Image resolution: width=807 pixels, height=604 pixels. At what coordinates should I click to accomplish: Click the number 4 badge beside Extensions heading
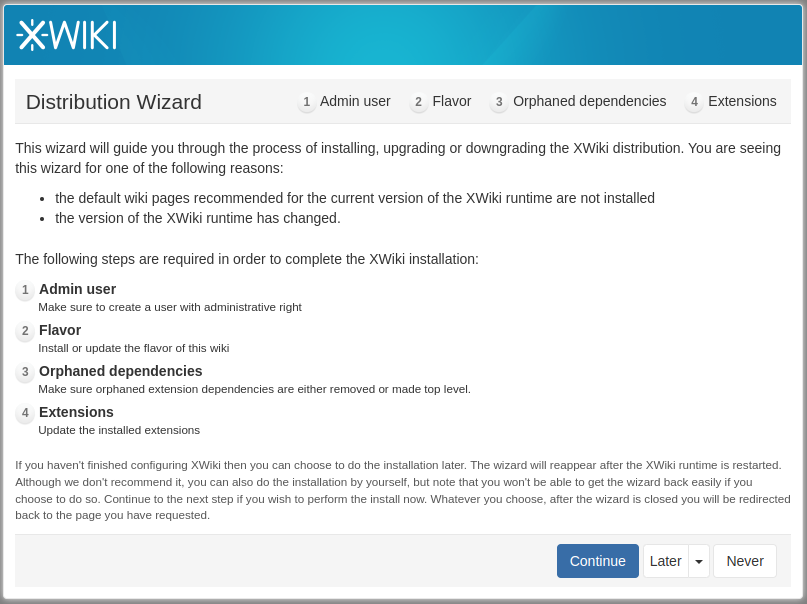pos(25,414)
